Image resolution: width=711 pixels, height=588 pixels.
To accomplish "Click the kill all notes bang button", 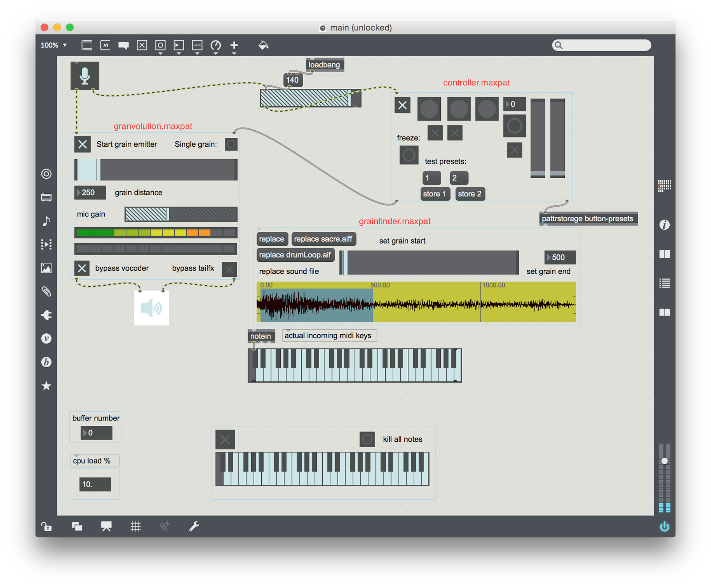I will point(367,440).
